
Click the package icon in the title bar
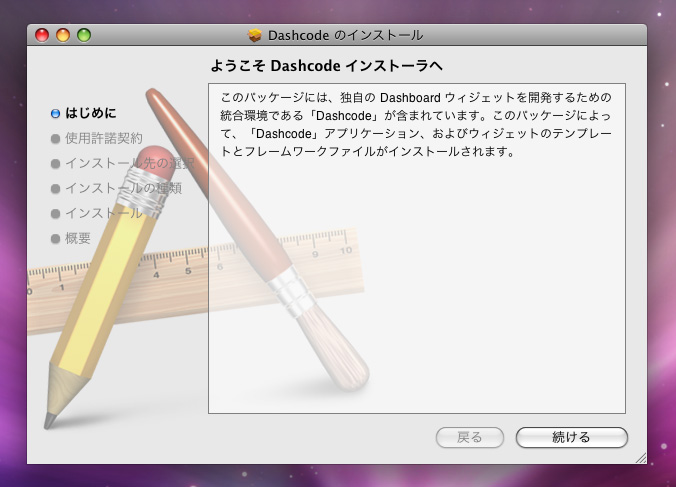click(255, 35)
